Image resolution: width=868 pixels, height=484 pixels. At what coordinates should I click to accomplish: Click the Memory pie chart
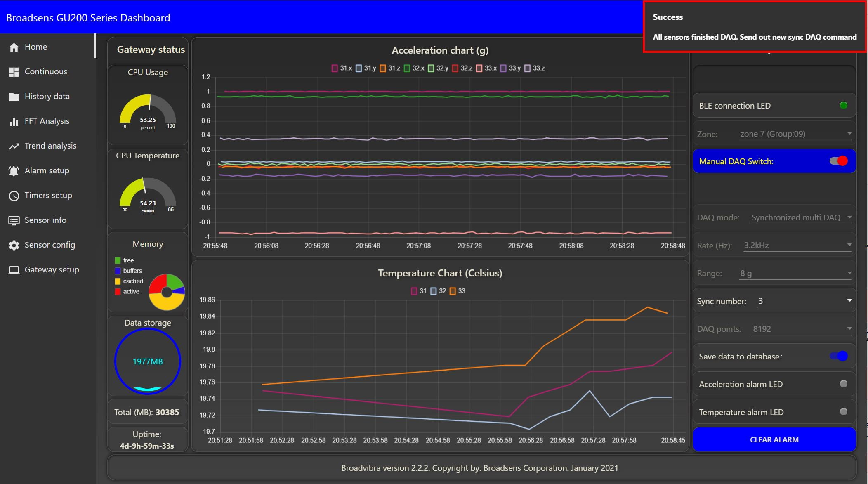(167, 292)
